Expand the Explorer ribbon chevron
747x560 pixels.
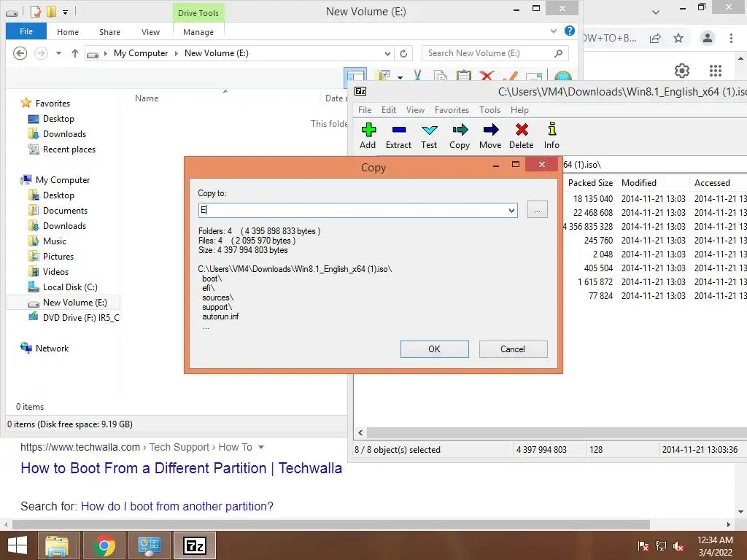pyautogui.click(x=554, y=31)
